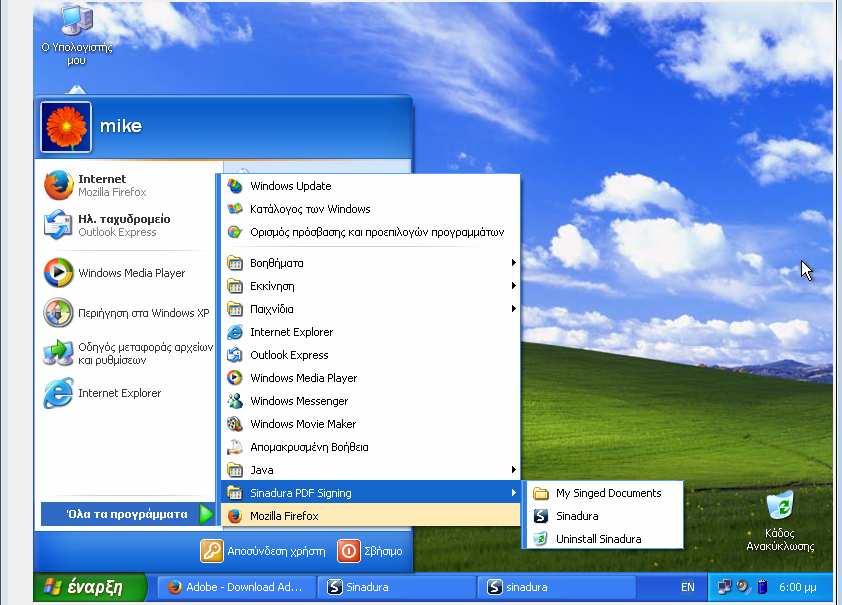The image size is (842, 605).
Task: Click Uninstall Sinadura entry
Action: 605,539
